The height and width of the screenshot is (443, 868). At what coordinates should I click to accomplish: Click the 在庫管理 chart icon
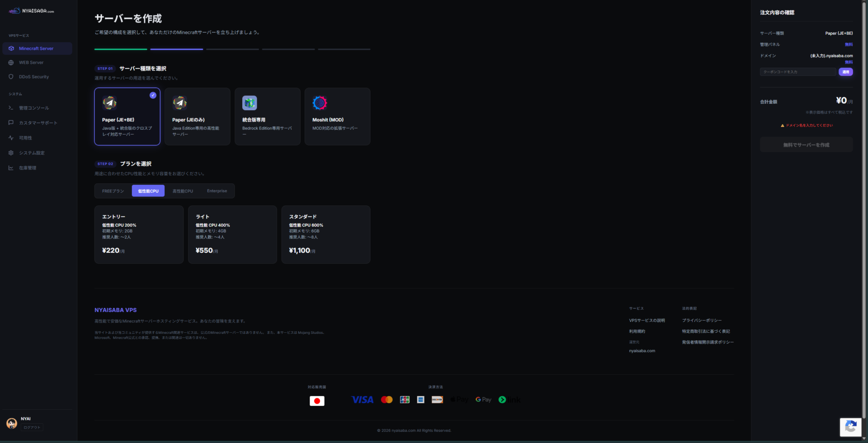11,168
